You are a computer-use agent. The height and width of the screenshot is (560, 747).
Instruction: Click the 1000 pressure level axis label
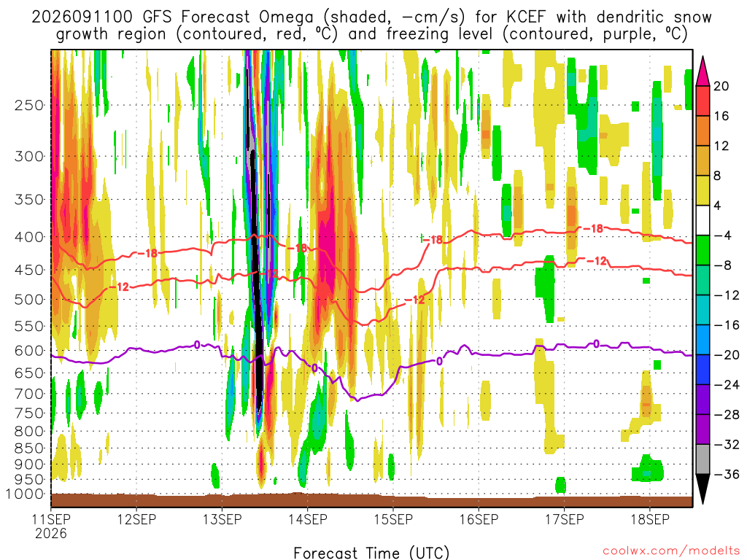click(25, 494)
